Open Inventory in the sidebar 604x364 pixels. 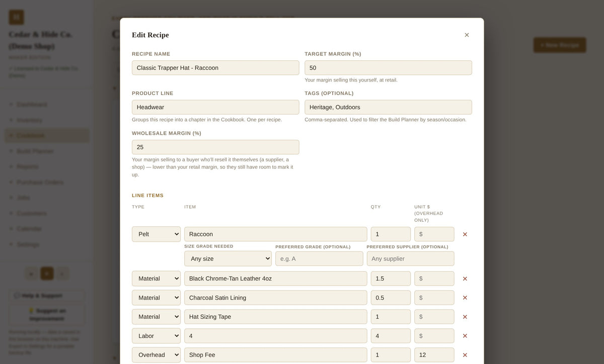pos(47,120)
